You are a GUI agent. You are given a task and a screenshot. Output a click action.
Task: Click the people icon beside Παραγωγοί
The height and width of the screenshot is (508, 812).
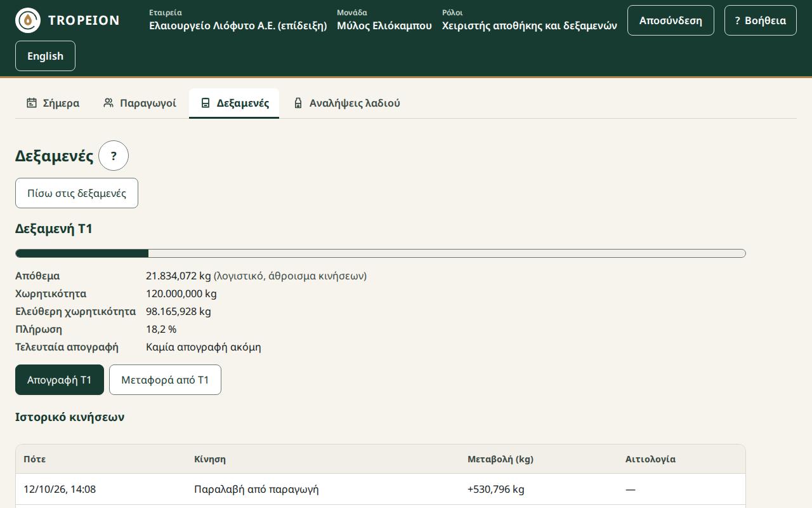[108, 103]
